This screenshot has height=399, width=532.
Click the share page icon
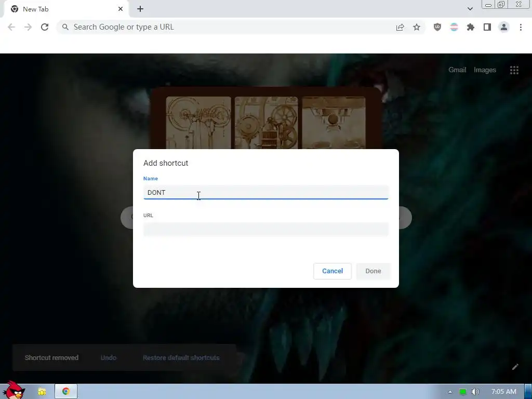point(400,27)
